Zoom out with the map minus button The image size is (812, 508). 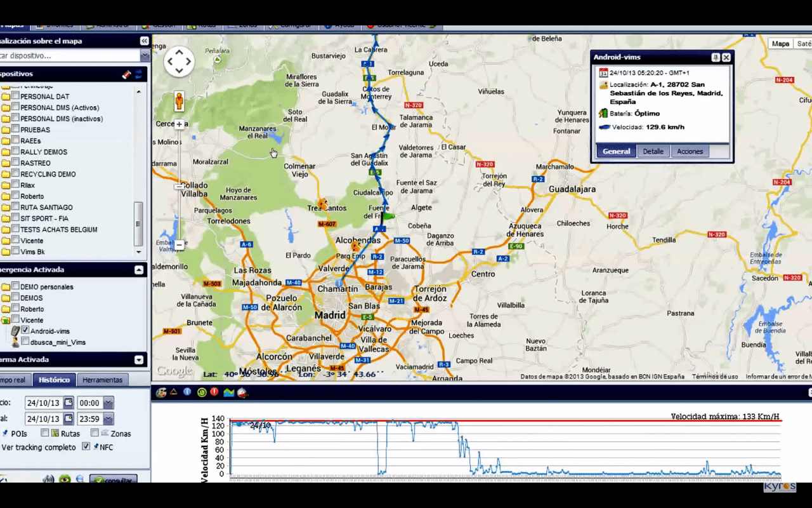[180, 244]
